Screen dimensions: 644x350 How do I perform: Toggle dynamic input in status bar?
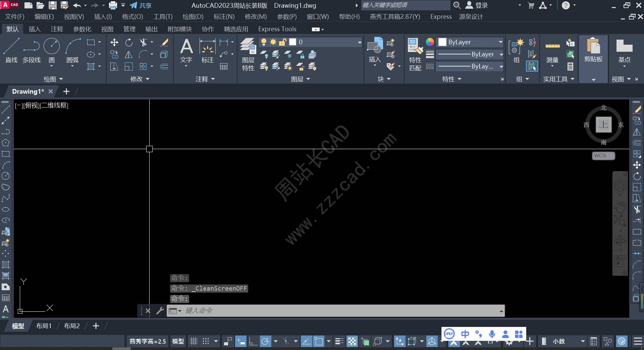coord(240,342)
